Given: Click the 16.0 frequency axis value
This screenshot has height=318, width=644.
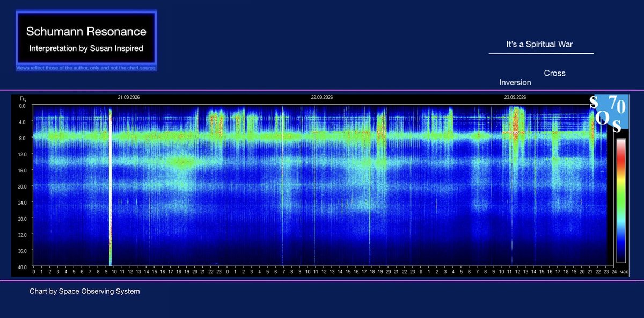Looking at the screenshot, I should click(x=21, y=170).
